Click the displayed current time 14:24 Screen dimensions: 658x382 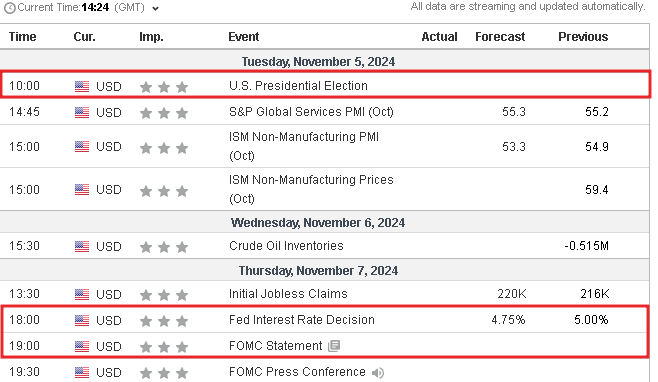tap(95, 8)
